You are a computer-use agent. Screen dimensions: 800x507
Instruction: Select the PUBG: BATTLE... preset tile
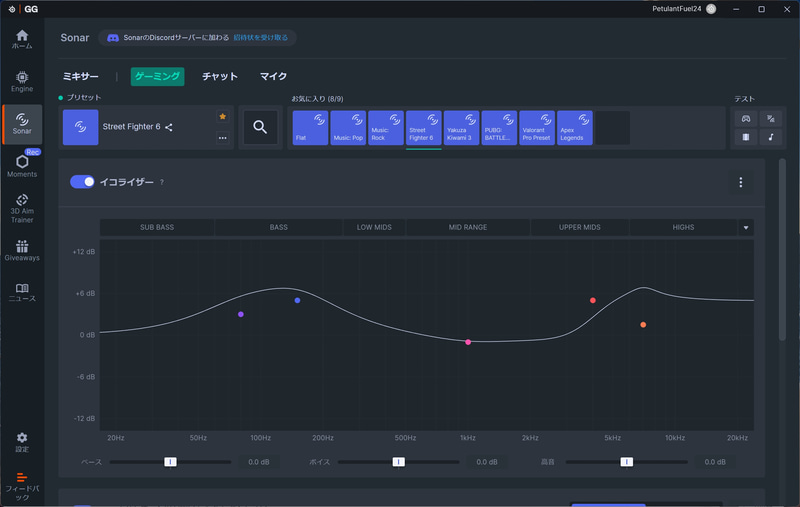click(499, 128)
